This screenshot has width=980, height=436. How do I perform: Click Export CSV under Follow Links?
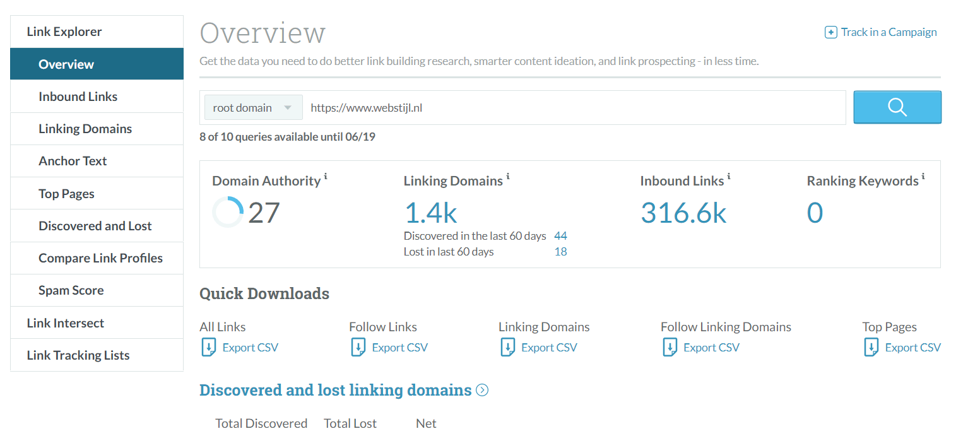pos(399,348)
